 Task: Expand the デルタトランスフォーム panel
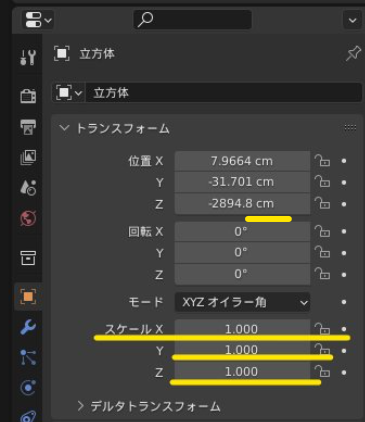80,406
